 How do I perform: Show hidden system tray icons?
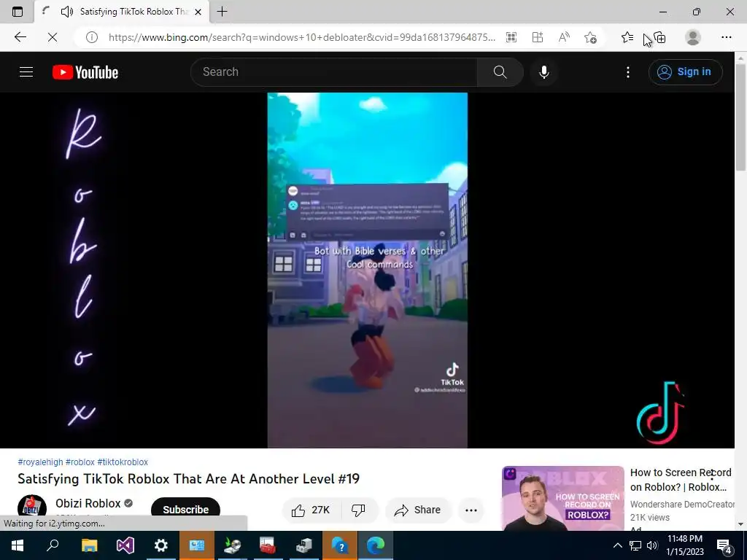point(617,545)
